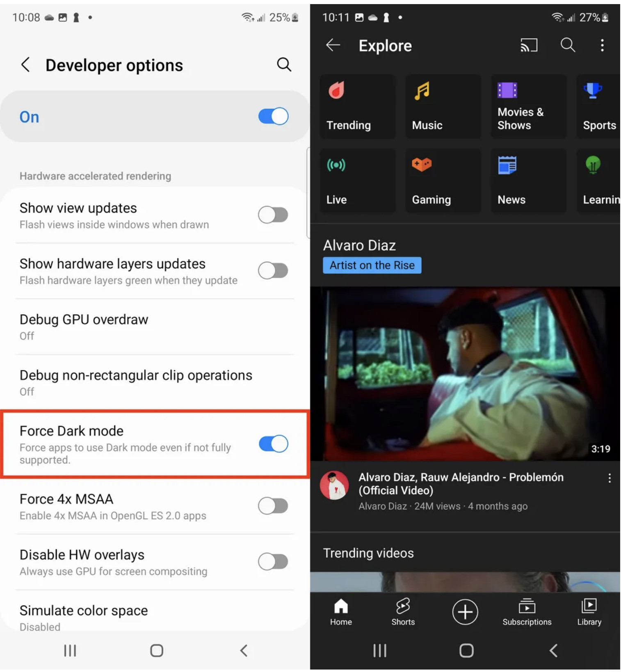Open Debug non-rectangular clip operations setting
This screenshot has height=672, width=621.
point(155,383)
